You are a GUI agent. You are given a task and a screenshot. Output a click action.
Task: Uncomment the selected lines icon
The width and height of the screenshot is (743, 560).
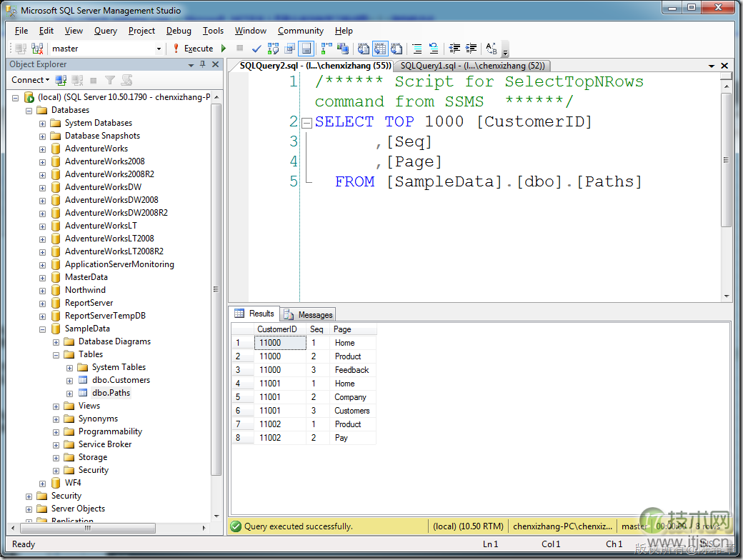434,49
